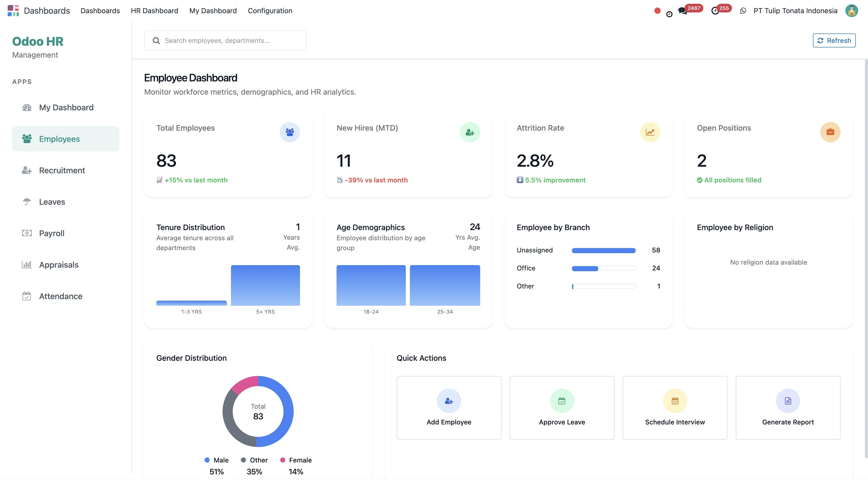This screenshot has height=480, width=868.
Task: Click the 5+ YRS tenure bar
Action: (265, 285)
